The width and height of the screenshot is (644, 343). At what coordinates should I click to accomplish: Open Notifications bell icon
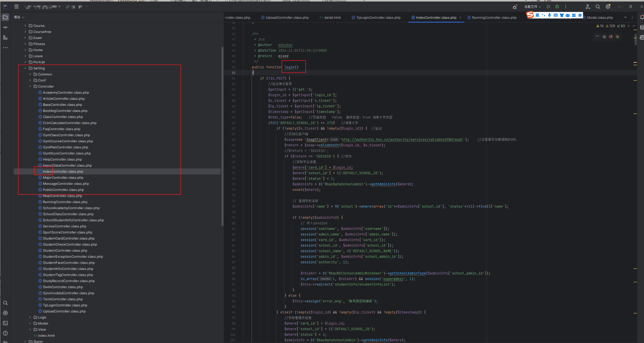point(642,17)
